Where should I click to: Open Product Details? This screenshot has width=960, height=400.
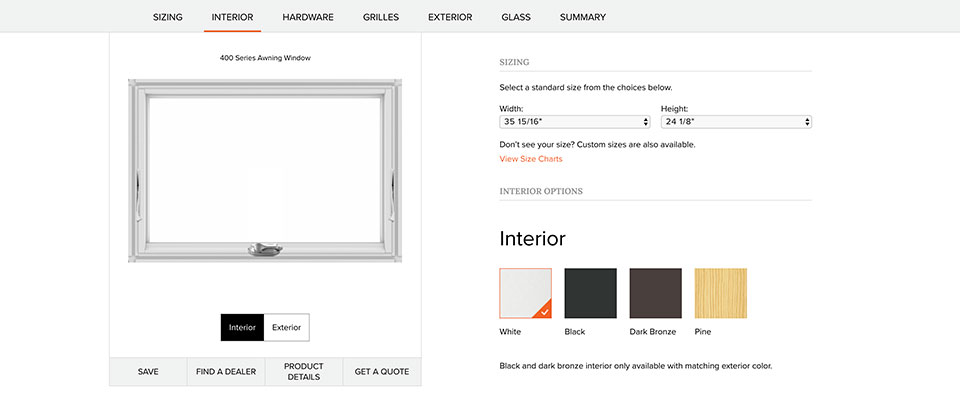tap(304, 371)
